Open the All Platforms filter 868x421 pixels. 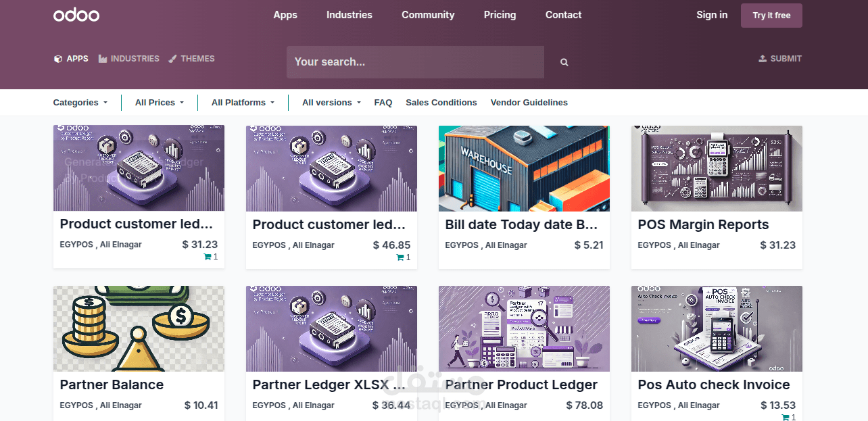(243, 103)
